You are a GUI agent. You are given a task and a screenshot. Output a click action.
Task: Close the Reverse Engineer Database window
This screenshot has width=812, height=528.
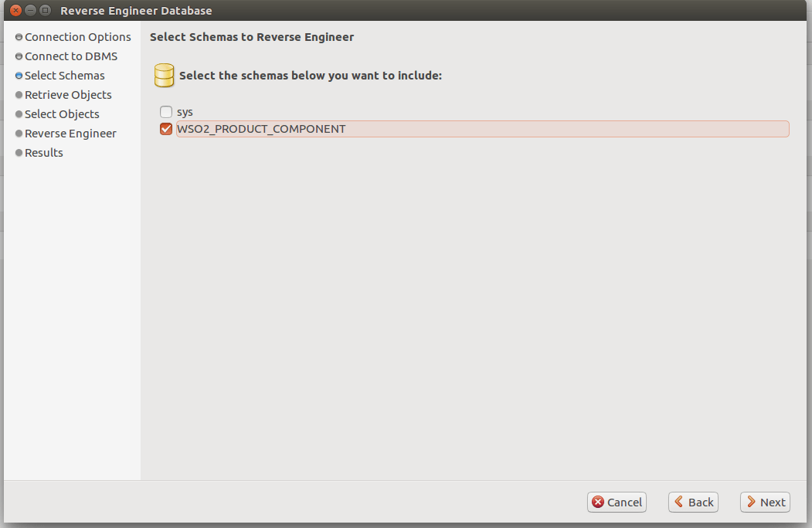point(15,11)
